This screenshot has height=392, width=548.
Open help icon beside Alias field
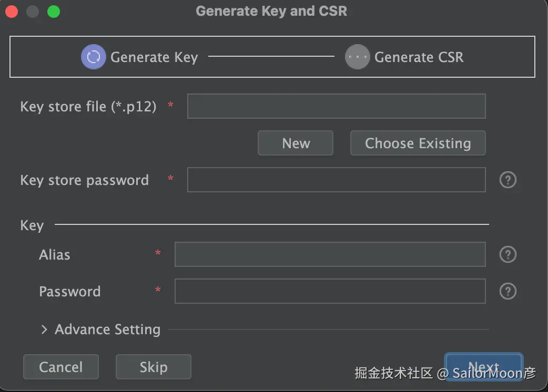click(x=508, y=255)
